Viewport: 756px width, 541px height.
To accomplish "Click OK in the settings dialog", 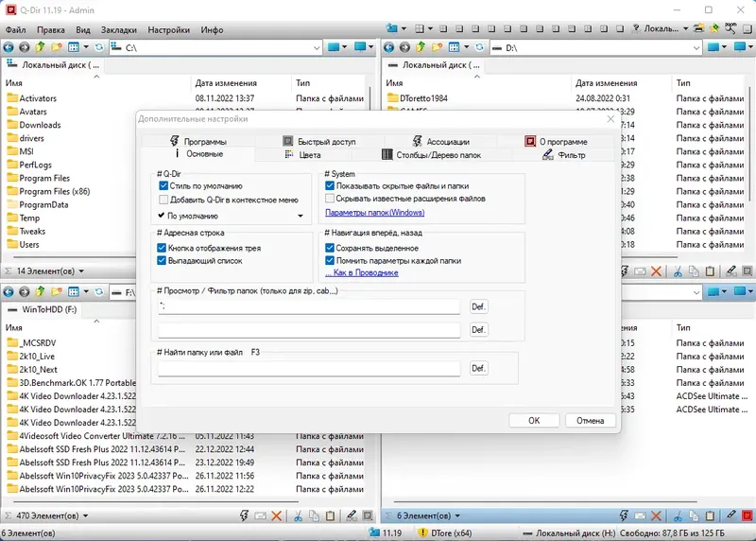I will click(x=534, y=420).
